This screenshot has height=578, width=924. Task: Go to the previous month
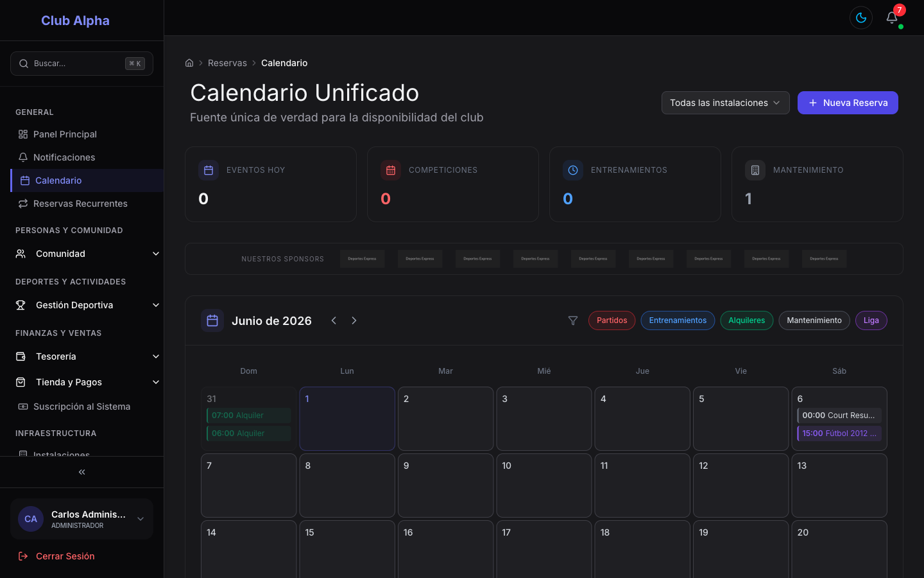pyautogui.click(x=334, y=320)
